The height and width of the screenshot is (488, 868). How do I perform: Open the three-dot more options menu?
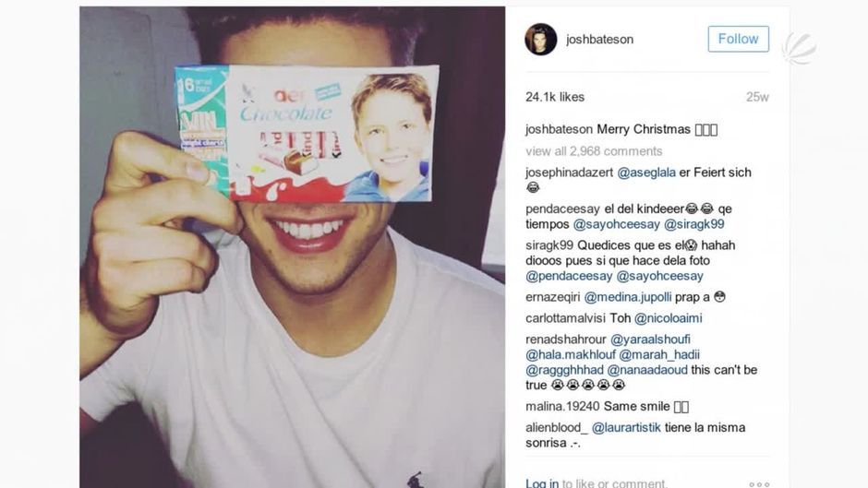(x=759, y=484)
